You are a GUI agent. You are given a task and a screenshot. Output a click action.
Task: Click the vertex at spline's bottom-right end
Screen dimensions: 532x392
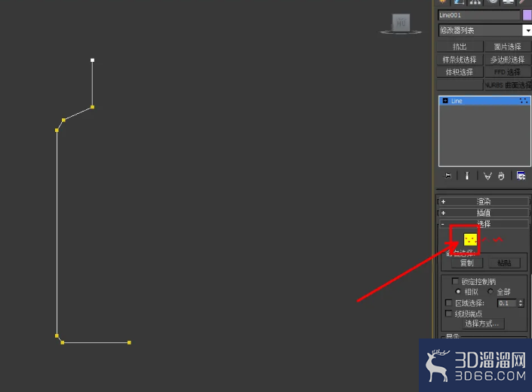click(x=129, y=342)
